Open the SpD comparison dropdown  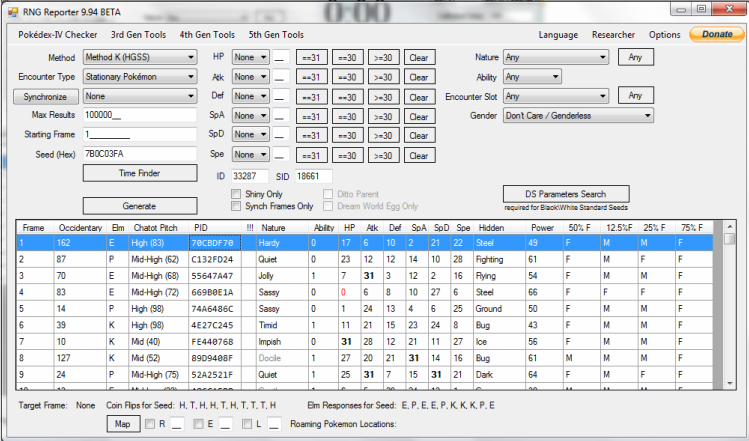click(x=251, y=135)
